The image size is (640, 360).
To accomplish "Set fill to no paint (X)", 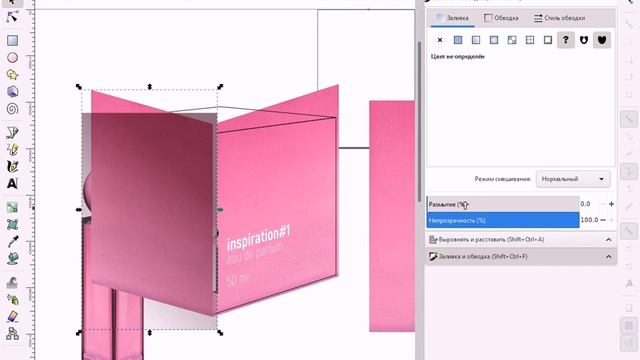I will 440,40.
